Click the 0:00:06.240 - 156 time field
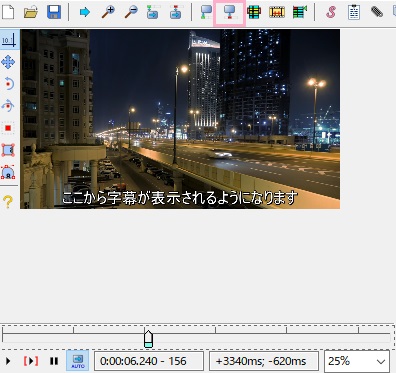This screenshot has height=373, width=396. [149, 361]
